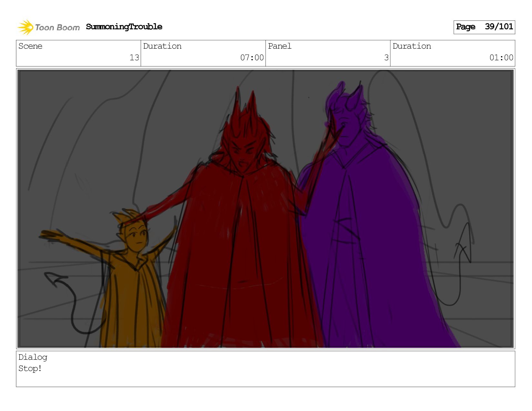Click the panel number 3
532x411 pixels.
click(x=386, y=58)
